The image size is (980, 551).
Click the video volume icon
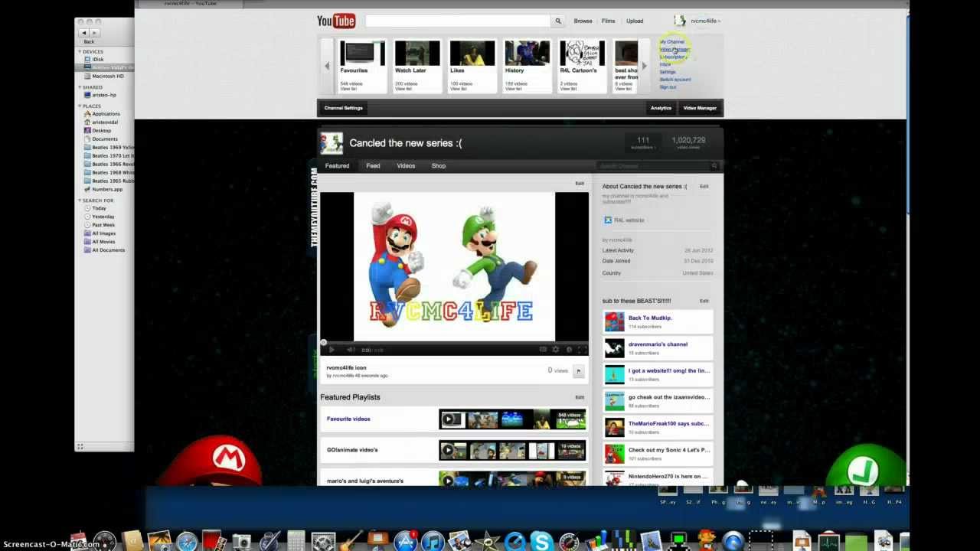coord(351,350)
